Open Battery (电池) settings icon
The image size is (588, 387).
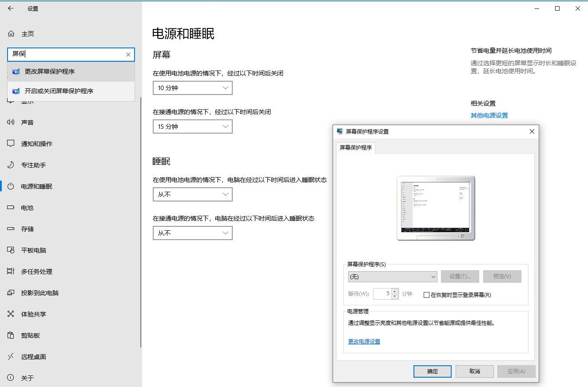[x=11, y=208]
